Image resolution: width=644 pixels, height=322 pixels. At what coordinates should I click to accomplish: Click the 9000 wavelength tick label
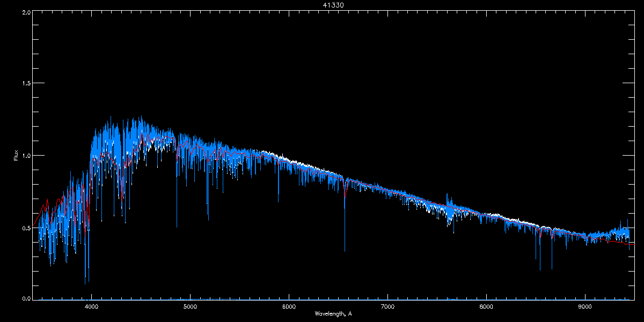pyautogui.click(x=585, y=307)
